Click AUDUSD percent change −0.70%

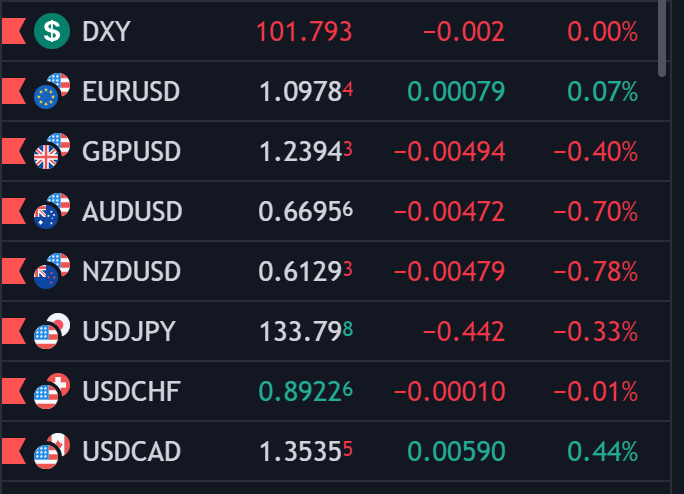[602, 212]
